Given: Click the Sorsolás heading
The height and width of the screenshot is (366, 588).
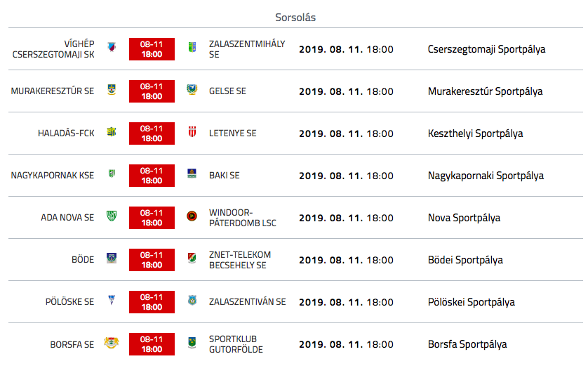Looking at the screenshot, I should (295, 18).
